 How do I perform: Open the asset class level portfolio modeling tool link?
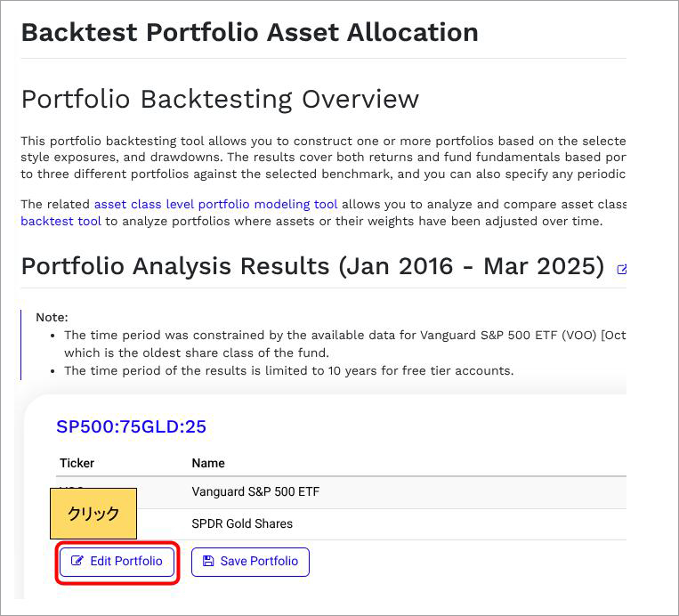click(x=217, y=205)
